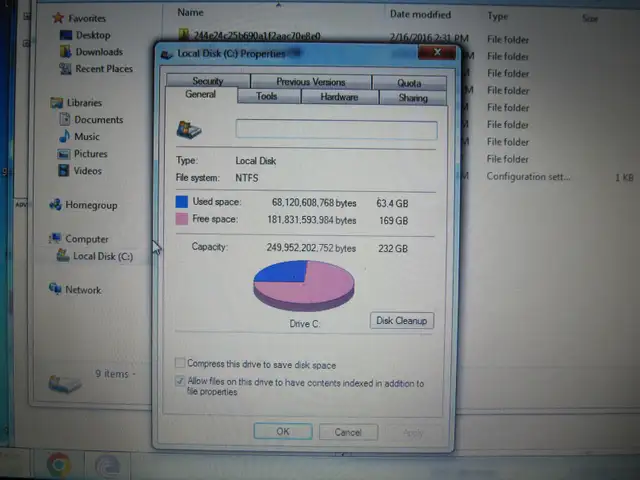Click the Libraries icon in Explorer
The width and height of the screenshot is (640, 480).
point(57,102)
